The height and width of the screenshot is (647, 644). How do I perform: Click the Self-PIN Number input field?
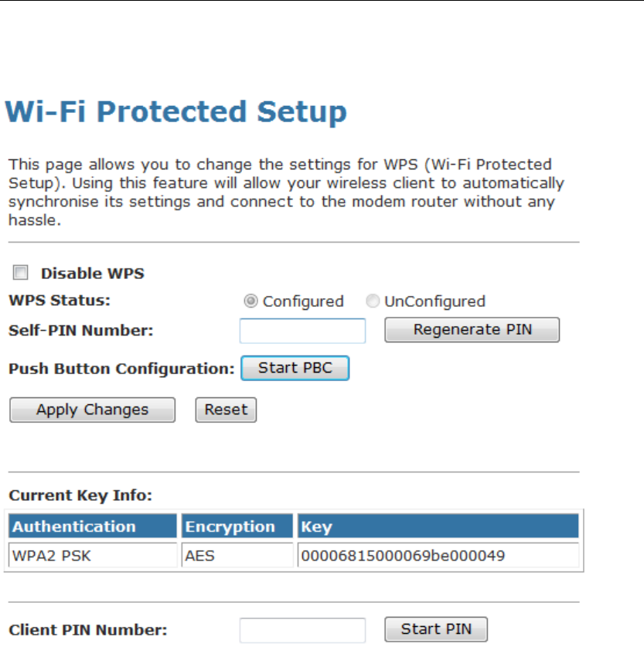click(x=302, y=331)
